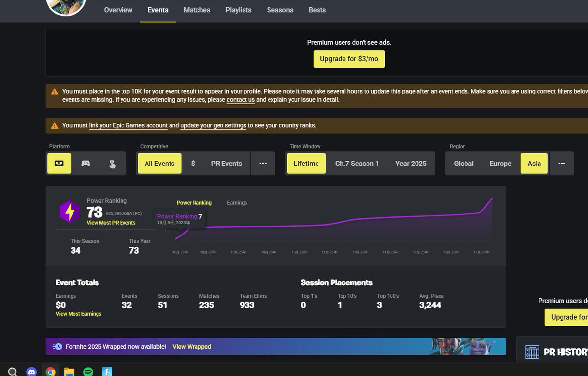Open View Most PR Events link
Image resolution: width=588 pixels, height=376 pixels.
111,223
